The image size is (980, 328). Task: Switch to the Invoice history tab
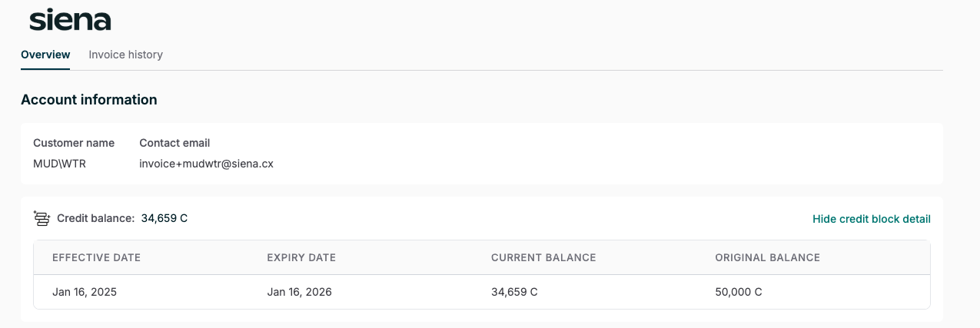click(125, 55)
